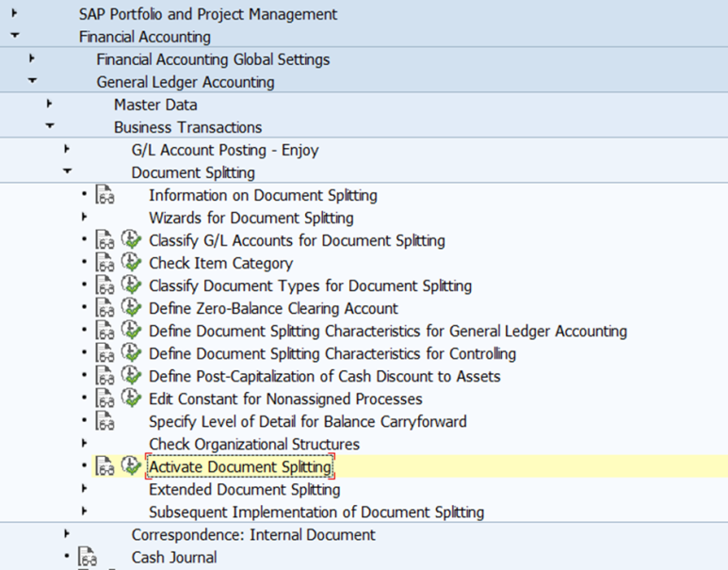Open documentation icon for Splitting Characteristics for Controlling

click(x=105, y=353)
